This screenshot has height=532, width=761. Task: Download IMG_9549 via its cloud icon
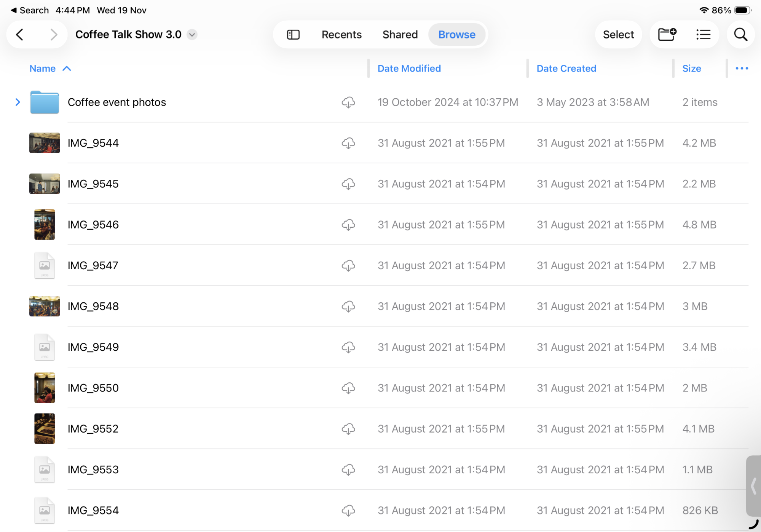348,347
